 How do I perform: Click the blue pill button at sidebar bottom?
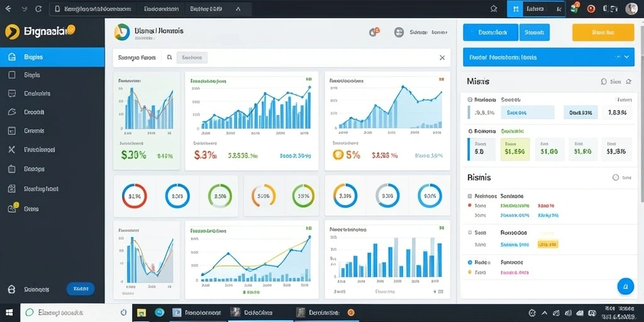tap(80, 289)
